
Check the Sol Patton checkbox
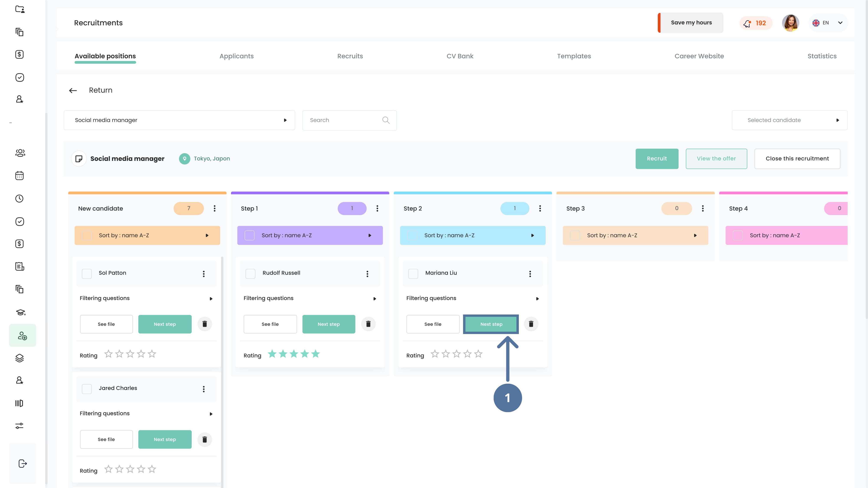87,273
